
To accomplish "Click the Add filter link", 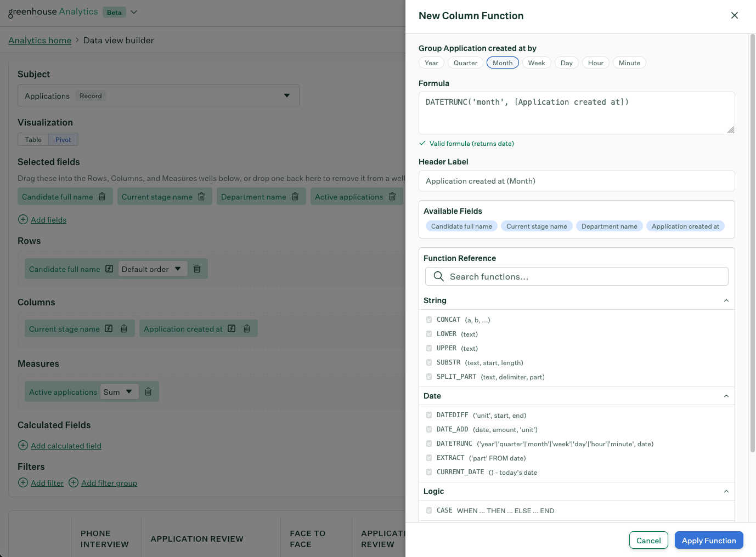I will tap(47, 482).
